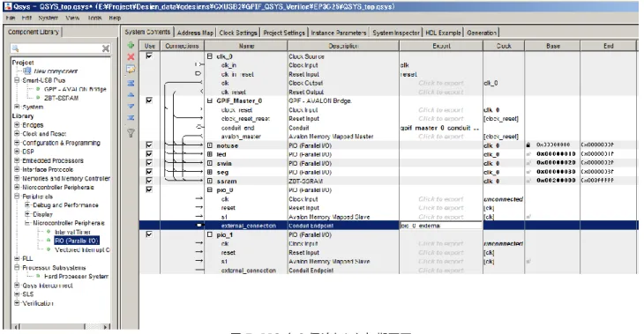Collapse the GPIF_Master_0 component row
Image resolution: width=644 pixels, height=334 pixels.
[x=210, y=100]
